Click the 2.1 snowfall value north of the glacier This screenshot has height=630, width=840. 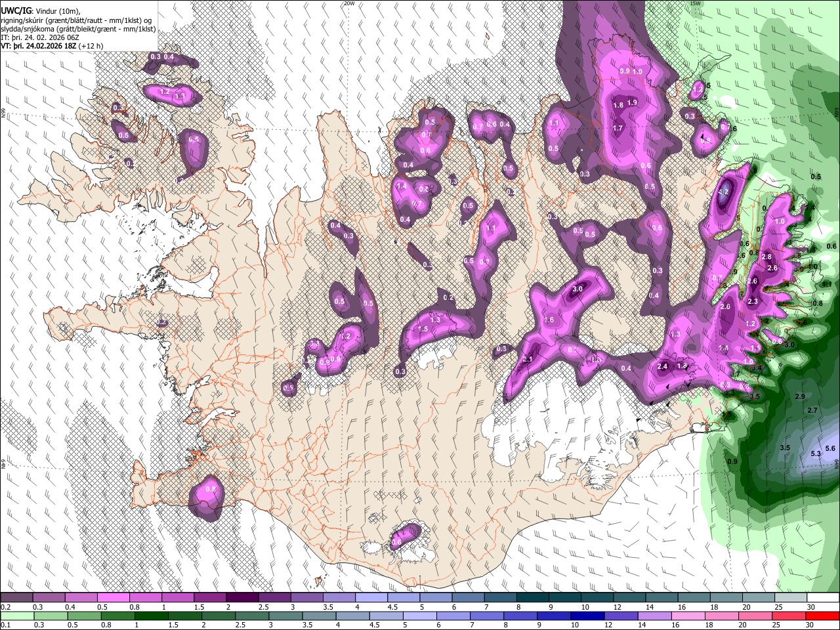pos(528,360)
